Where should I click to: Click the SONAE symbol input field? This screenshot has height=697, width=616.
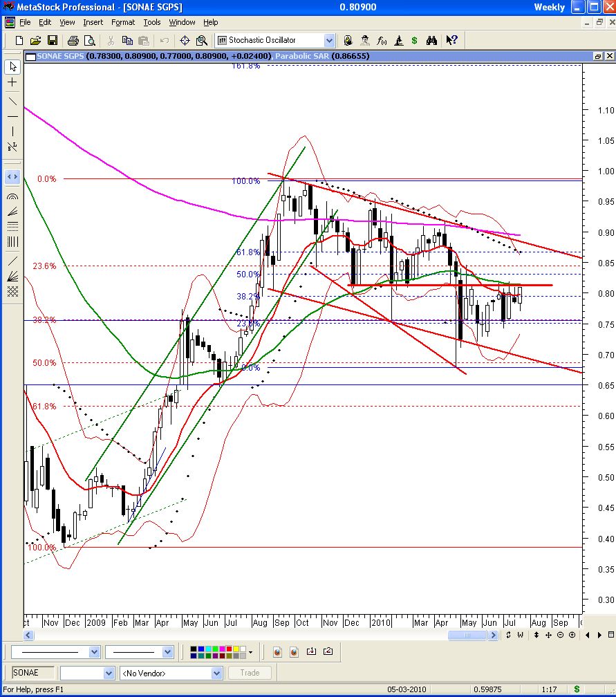point(32,673)
